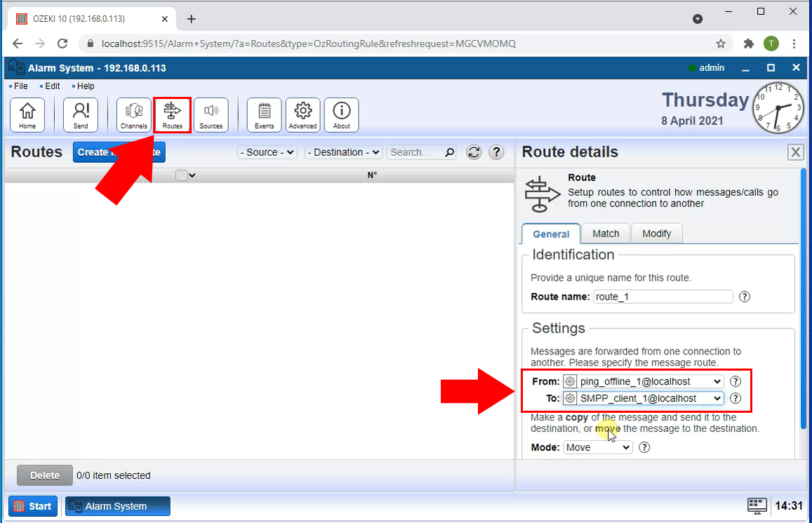
Task: Click the help icon next to Mode
Action: point(644,447)
